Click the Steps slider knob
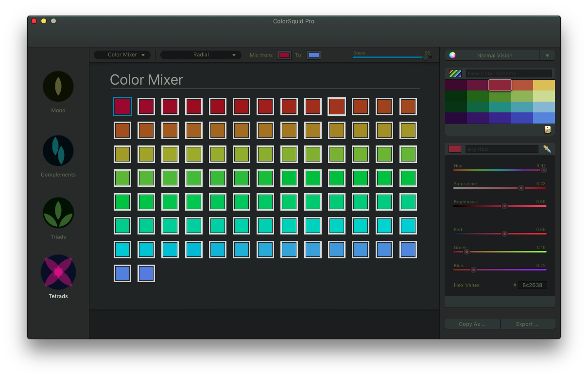Image resolution: width=588 pixels, height=378 pixels. pyautogui.click(x=425, y=57)
